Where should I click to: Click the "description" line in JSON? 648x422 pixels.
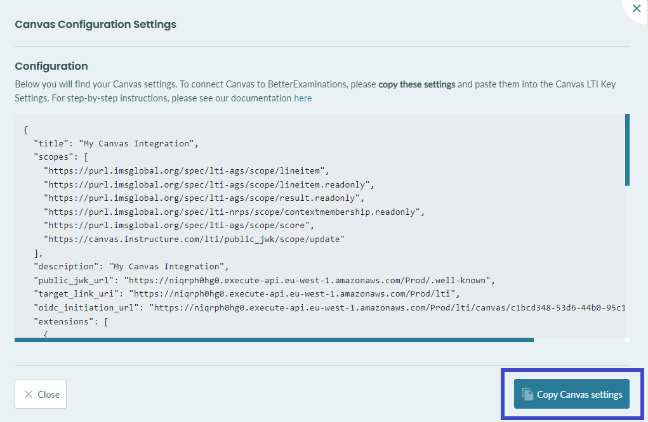(x=131, y=267)
